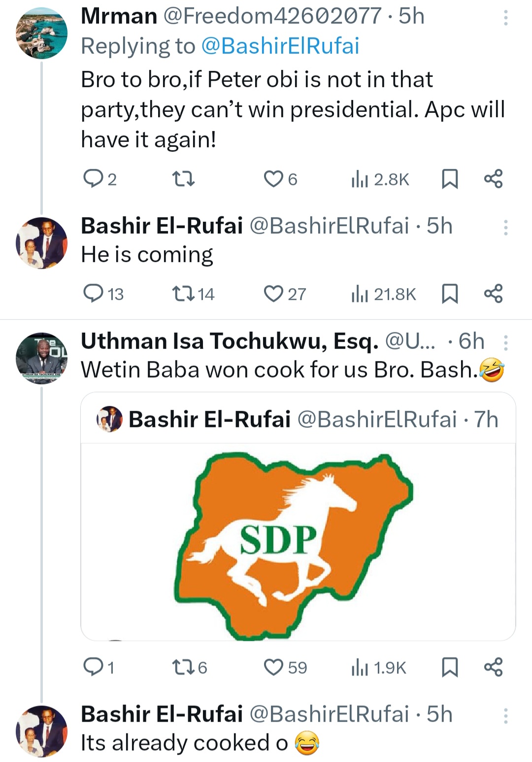This screenshot has height=762, width=532.
Task: Reply to Mrman's tweet about Peter Obi
Action: (x=93, y=178)
